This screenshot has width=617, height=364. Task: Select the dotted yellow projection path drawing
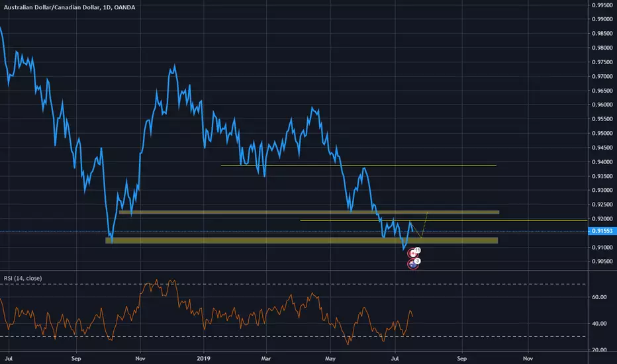(x=424, y=230)
